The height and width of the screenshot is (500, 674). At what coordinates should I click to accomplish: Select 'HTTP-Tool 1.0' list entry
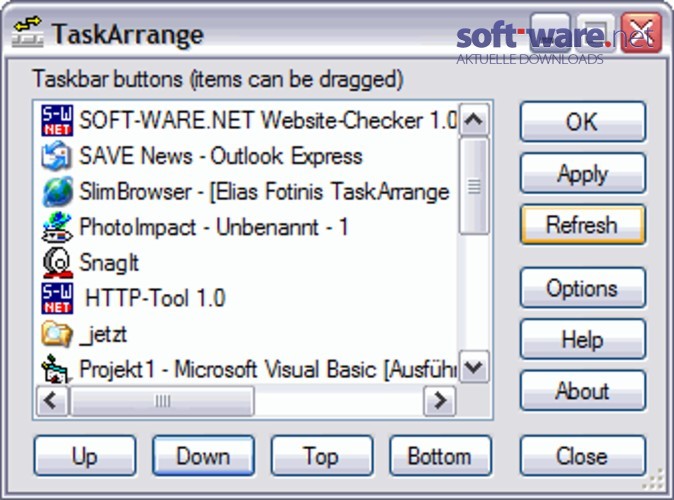point(155,298)
